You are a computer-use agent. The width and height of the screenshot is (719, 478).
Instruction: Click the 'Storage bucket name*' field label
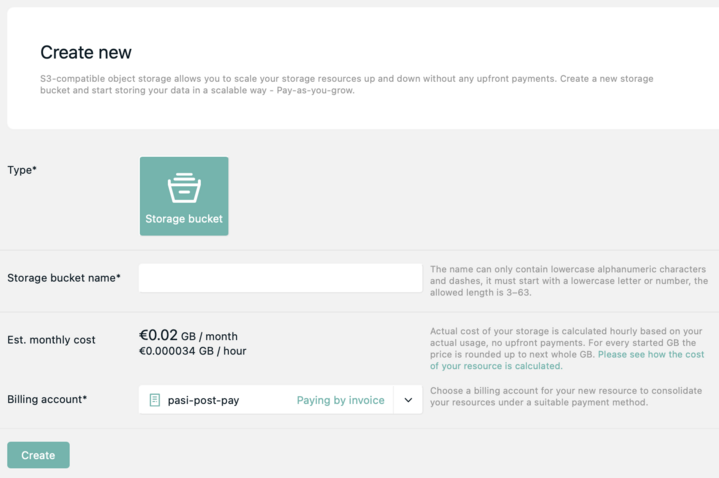point(64,278)
